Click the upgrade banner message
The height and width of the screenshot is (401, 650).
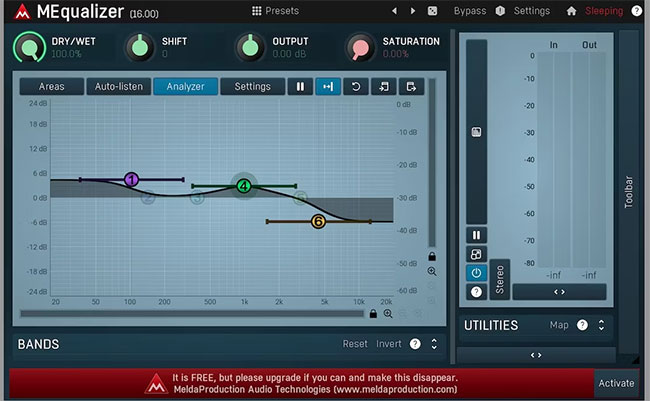click(x=315, y=383)
